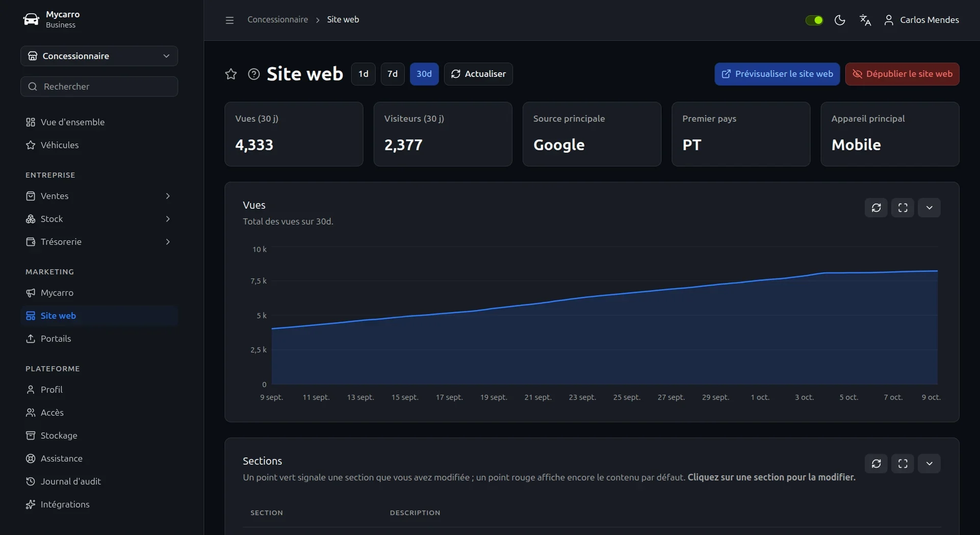
Task: Mark Site web as favorite with star
Action: pyautogui.click(x=231, y=74)
